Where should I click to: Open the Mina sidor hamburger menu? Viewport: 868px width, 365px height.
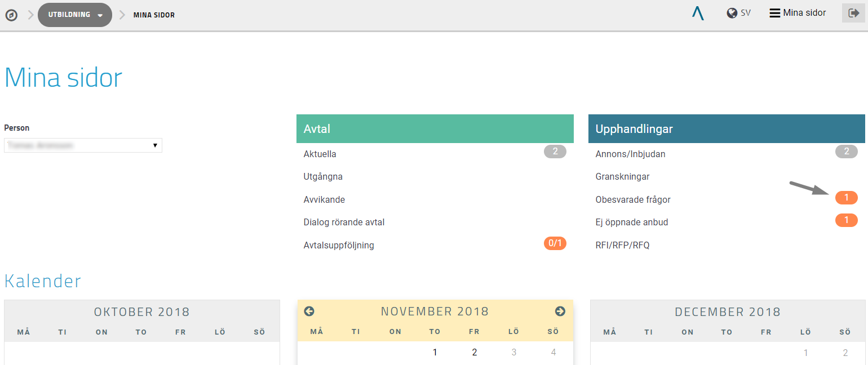[798, 13]
